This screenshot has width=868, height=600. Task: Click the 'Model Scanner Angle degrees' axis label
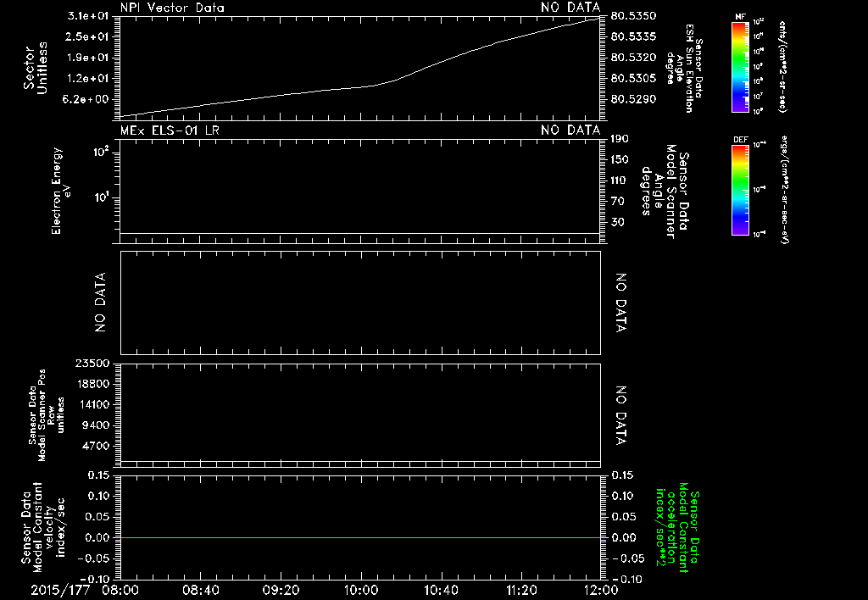click(665, 191)
